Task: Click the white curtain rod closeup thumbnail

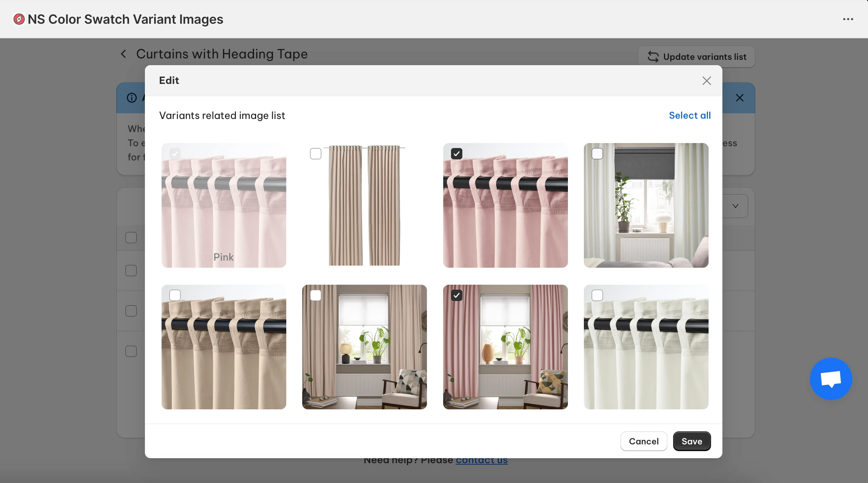Action: (x=646, y=347)
